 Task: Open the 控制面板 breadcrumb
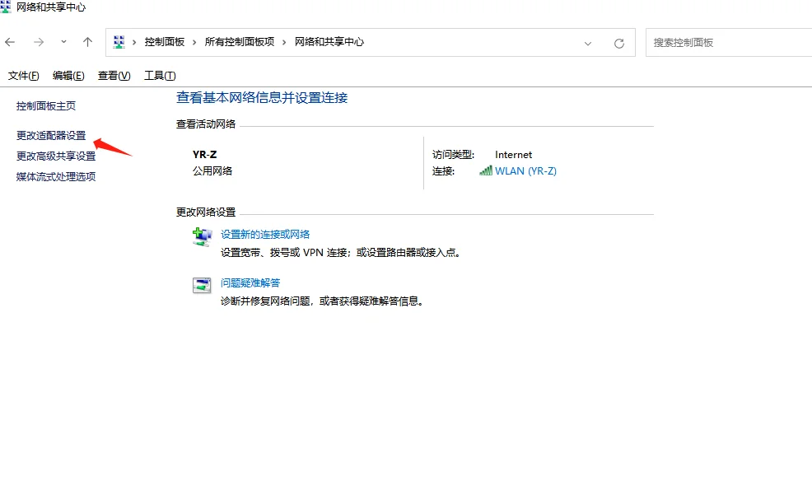tap(164, 42)
